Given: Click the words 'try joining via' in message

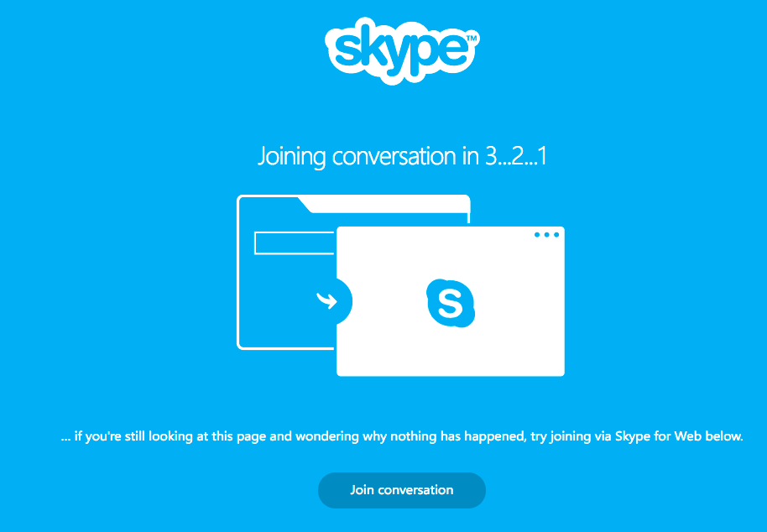Looking at the screenshot, I should coord(571,436).
